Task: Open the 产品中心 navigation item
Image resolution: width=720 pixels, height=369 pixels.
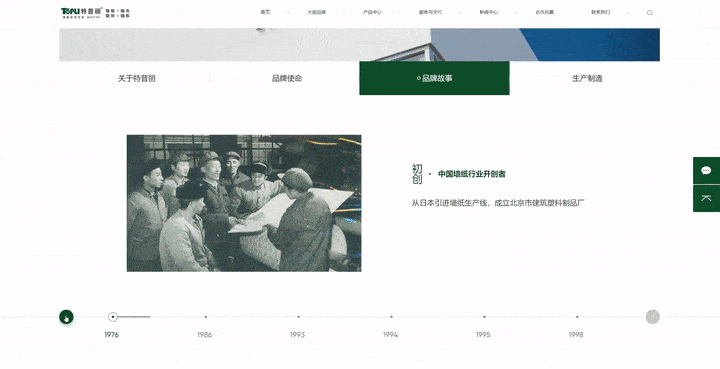Action: click(372, 12)
